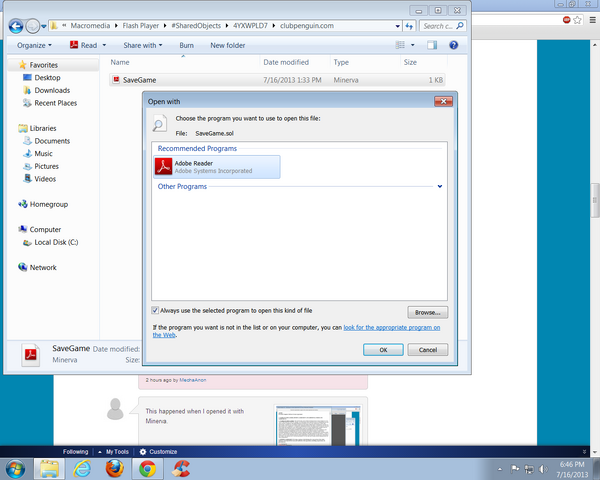This screenshot has width=600, height=480.
Task: Open the view options dropdown arrow
Action: 412,45
